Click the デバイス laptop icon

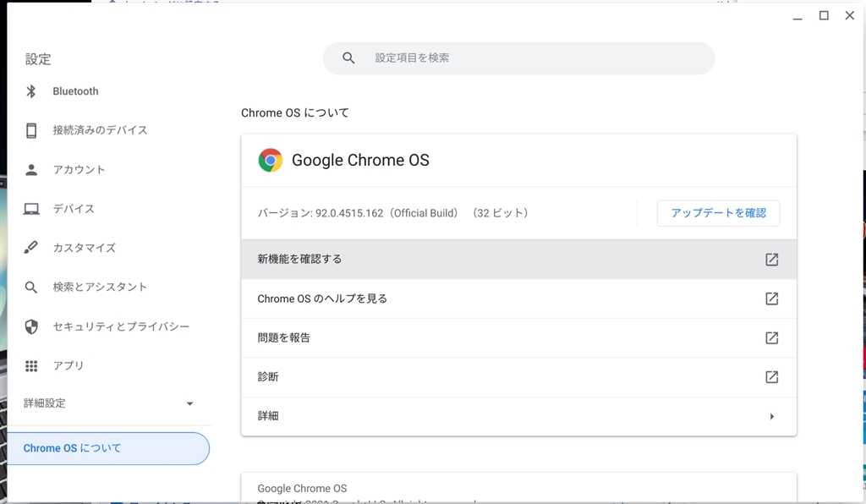[x=31, y=209]
